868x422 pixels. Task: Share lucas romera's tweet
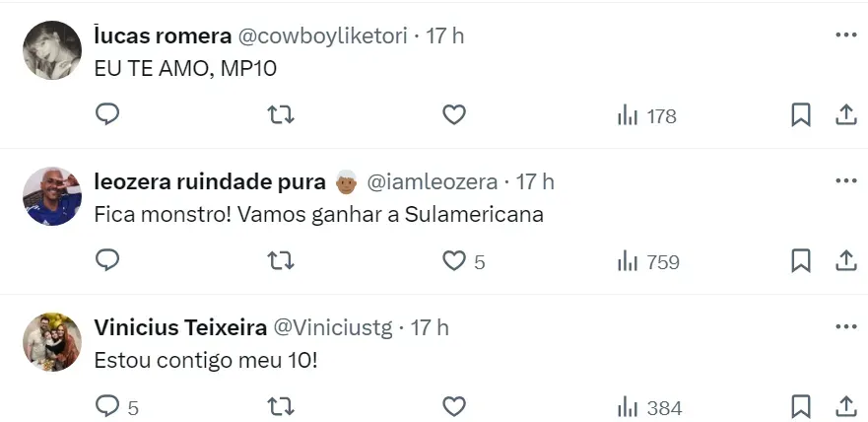(845, 115)
